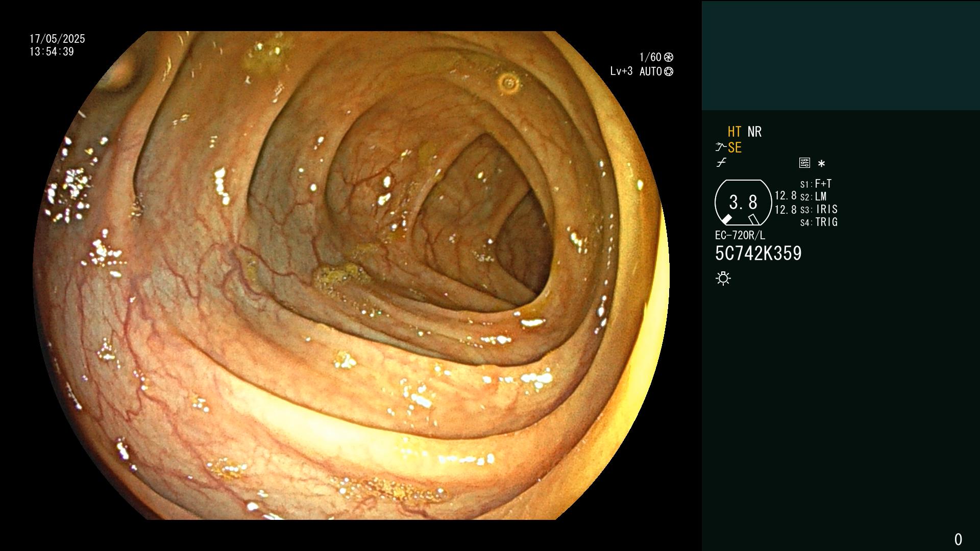This screenshot has height=551, width=980.
Task: Click the counter 0 at bottom right
Action: pyautogui.click(x=958, y=539)
